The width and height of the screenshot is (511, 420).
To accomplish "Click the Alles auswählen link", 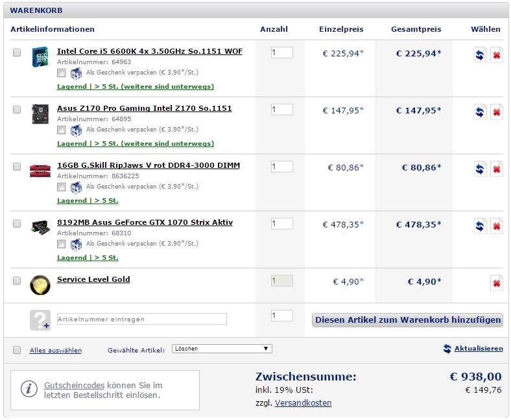I will (x=56, y=350).
